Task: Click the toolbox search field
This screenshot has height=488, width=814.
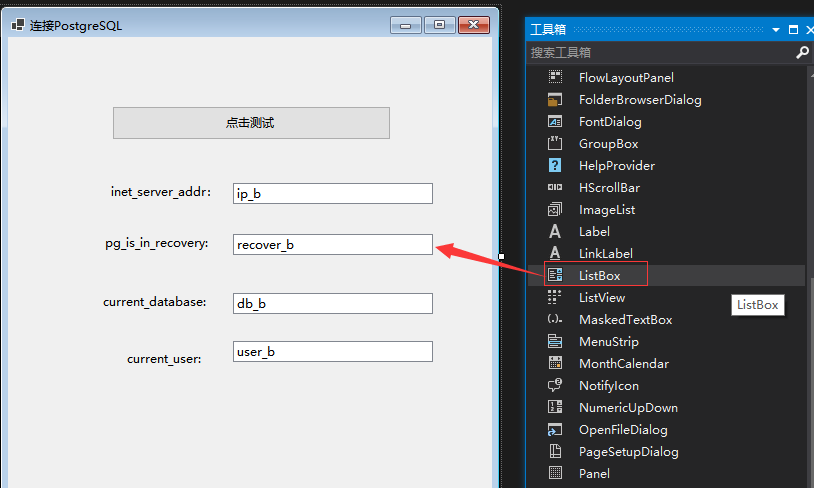Action: click(662, 52)
